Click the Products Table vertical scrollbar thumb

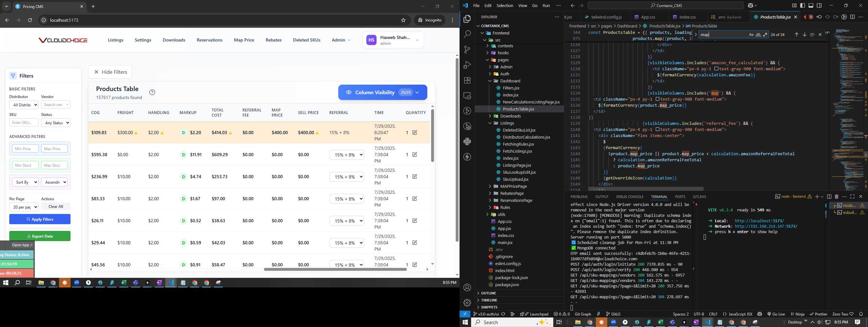coord(432,135)
